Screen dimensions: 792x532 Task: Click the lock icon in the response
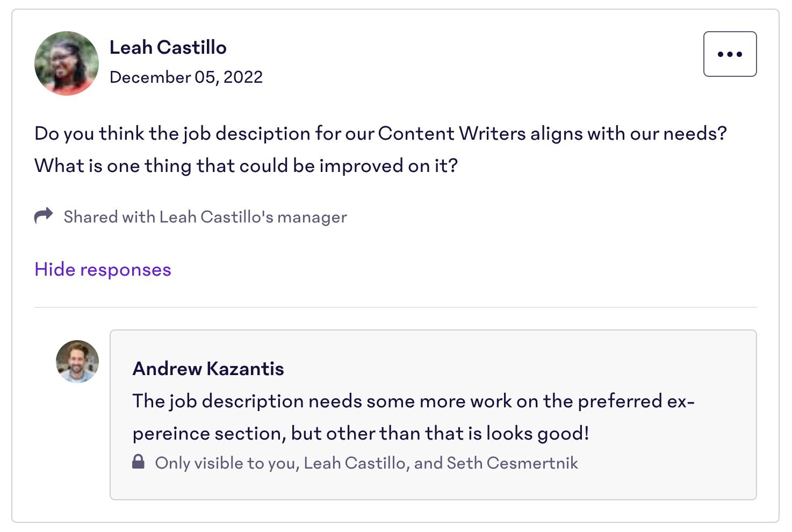coord(138,462)
